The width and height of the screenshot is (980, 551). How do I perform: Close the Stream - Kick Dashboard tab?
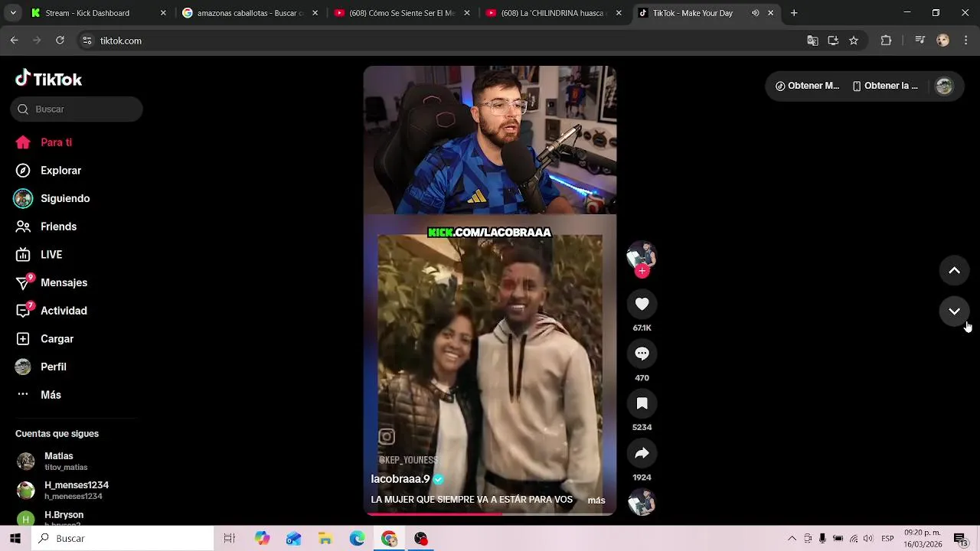tap(163, 13)
